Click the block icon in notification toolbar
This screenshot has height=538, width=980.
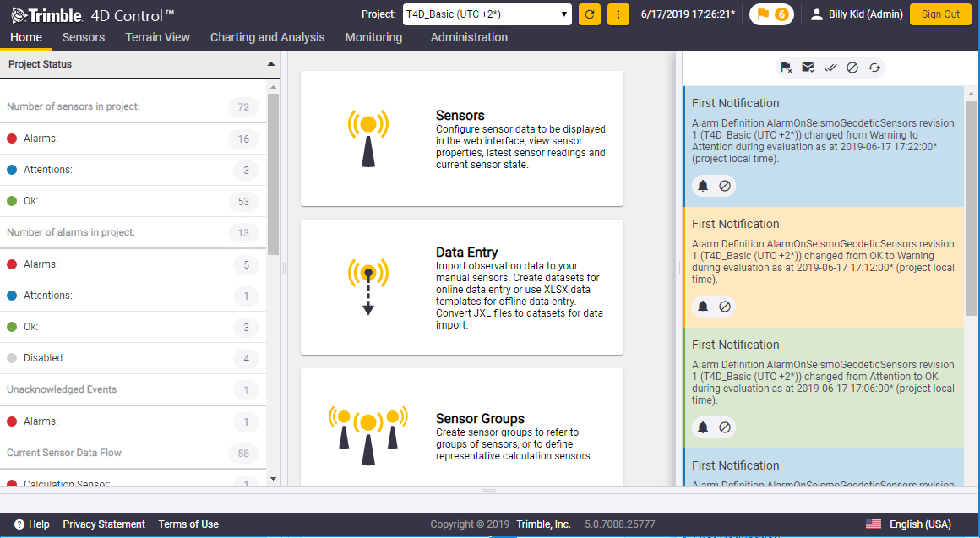click(852, 68)
